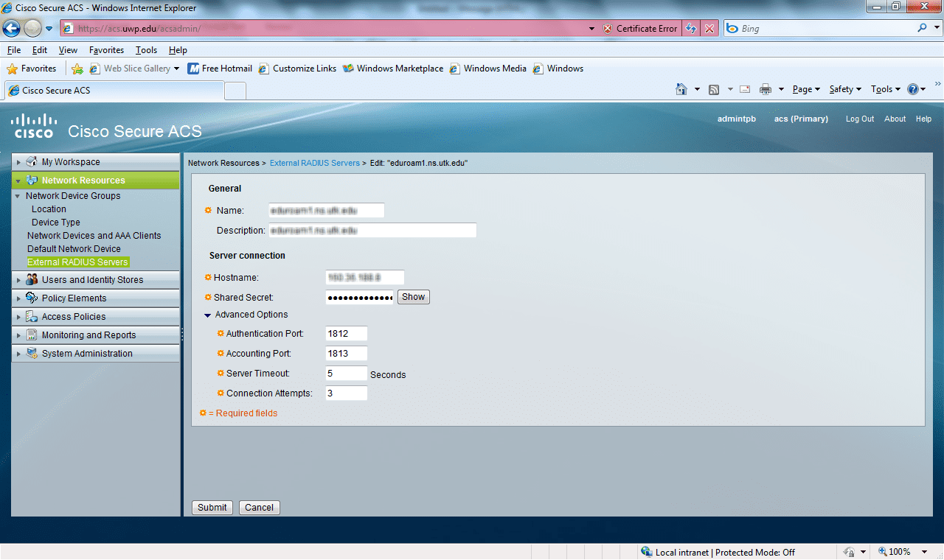The image size is (944, 560).
Task: Collapse the Advanced Options triangle
Action: 208,315
